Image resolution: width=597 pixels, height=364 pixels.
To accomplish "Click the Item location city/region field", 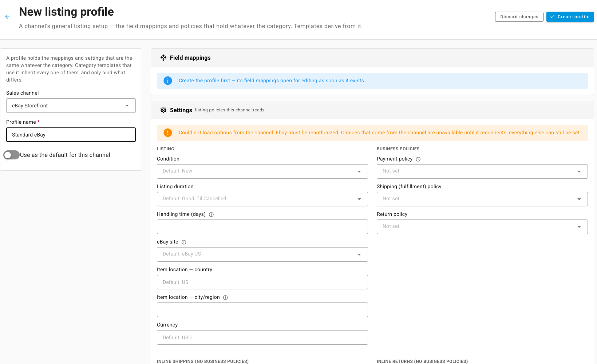I will (x=262, y=310).
